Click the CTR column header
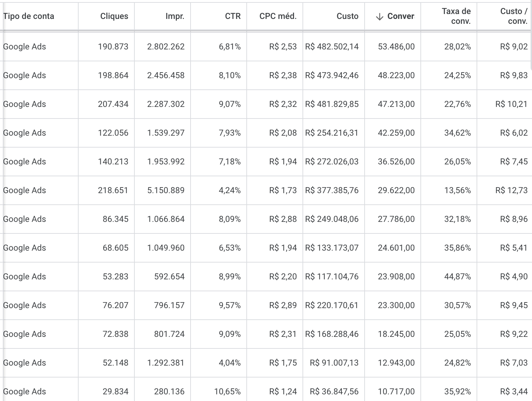The height and width of the screenshot is (401, 532). 233,16
